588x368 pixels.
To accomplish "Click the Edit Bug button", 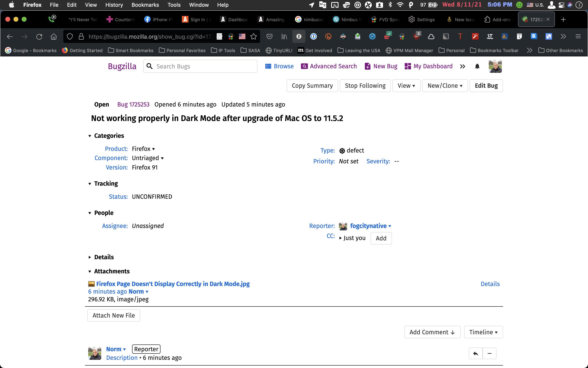I will [x=486, y=86].
